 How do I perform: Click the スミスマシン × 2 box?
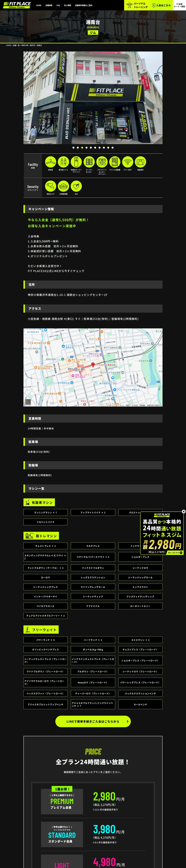pyautogui.click(x=140, y=640)
